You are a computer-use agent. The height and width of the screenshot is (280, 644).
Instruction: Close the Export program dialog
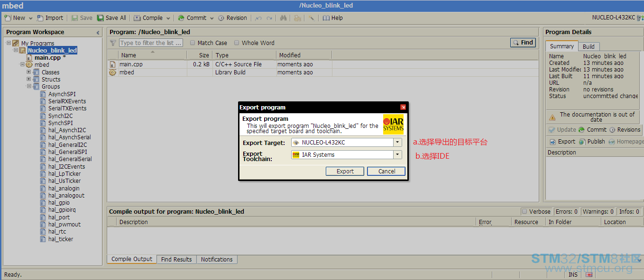(x=403, y=108)
